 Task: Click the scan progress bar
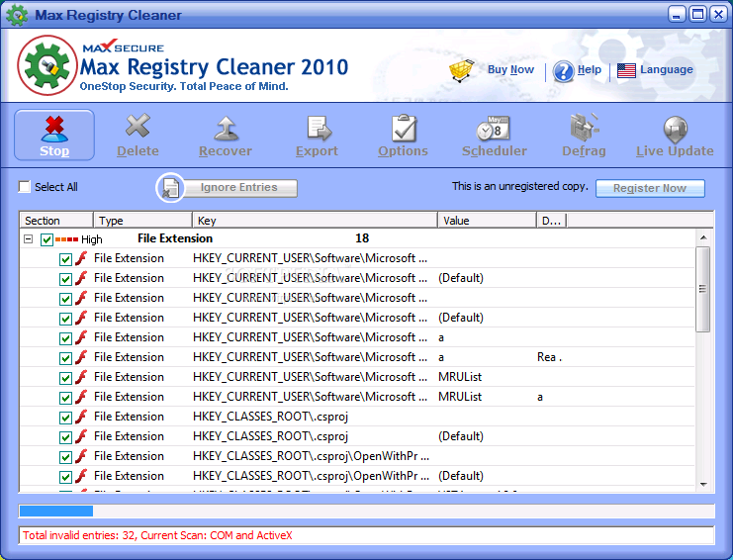click(x=366, y=511)
